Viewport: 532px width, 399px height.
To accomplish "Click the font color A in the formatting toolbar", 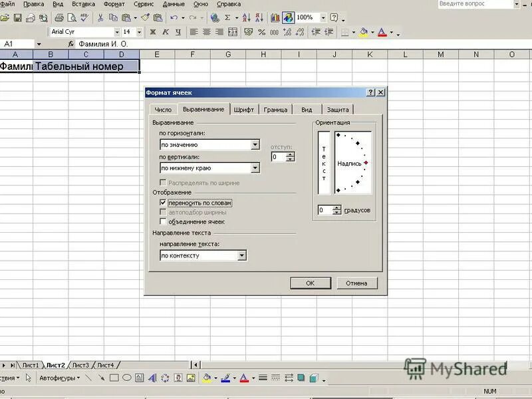I will 382,32.
